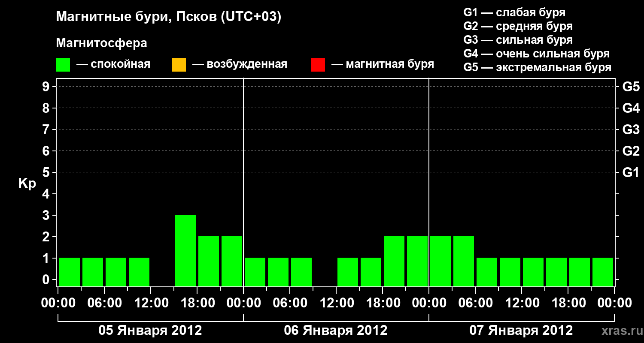The image size is (644, 343).
Task: Click the '— возбужденная' legend label
Action: pyautogui.click(x=240, y=65)
